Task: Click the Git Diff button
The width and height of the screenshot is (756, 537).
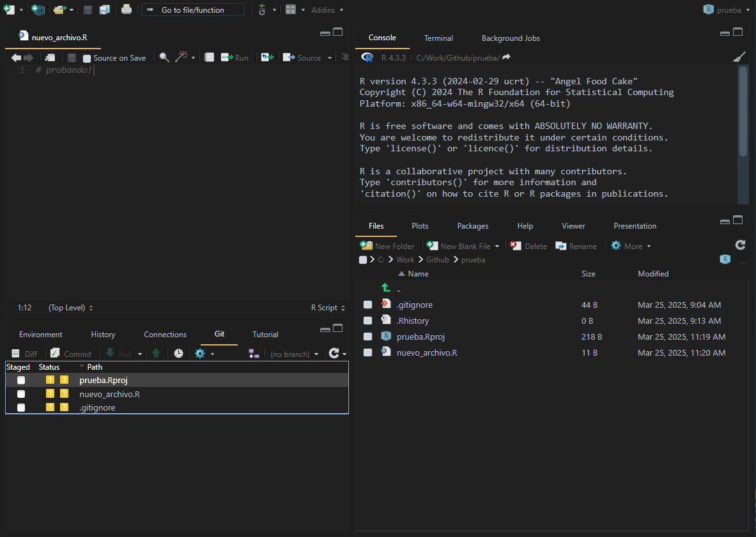Action: tap(24, 354)
